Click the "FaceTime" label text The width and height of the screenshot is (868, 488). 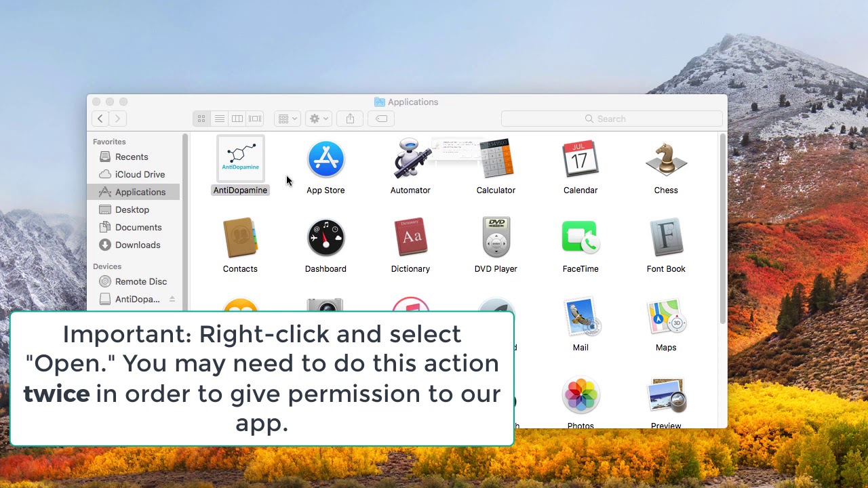[x=580, y=268]
